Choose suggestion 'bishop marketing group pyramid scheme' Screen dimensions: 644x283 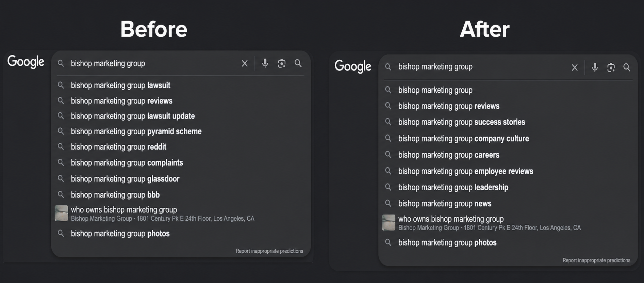coord(136,131)
